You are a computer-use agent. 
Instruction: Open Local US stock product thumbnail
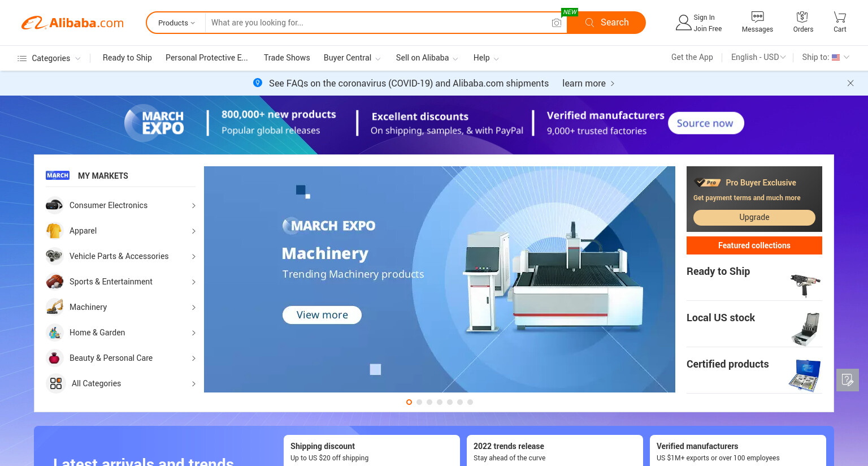[x=806, y=329]
